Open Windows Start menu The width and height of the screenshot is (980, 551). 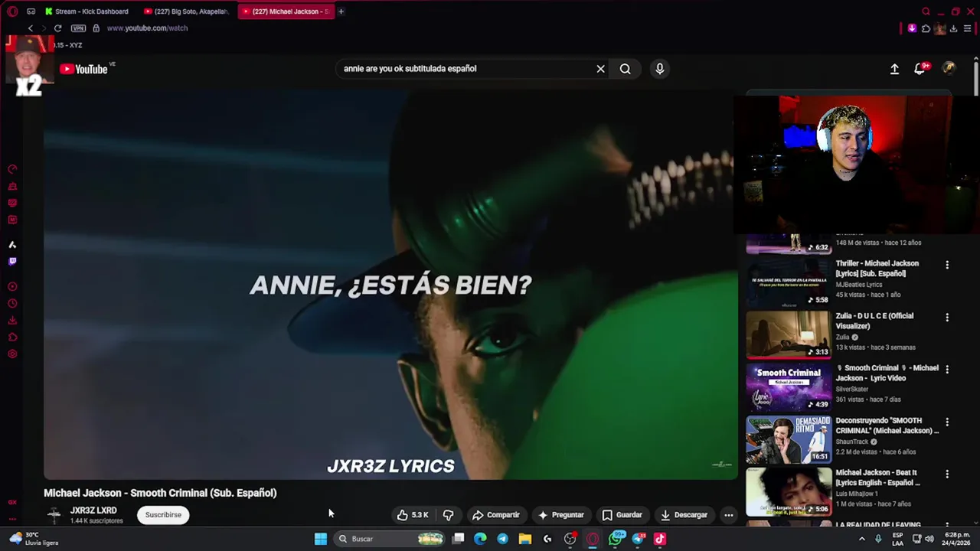tap(321, 539)
